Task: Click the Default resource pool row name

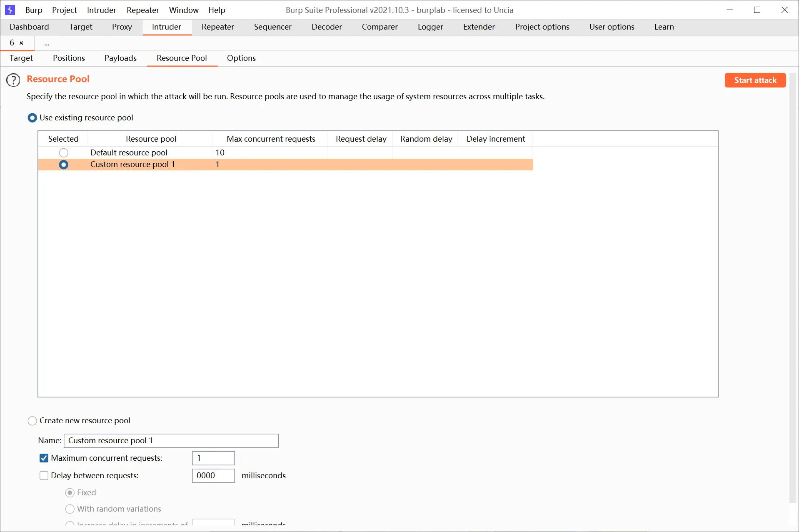Action: (129, 153)
